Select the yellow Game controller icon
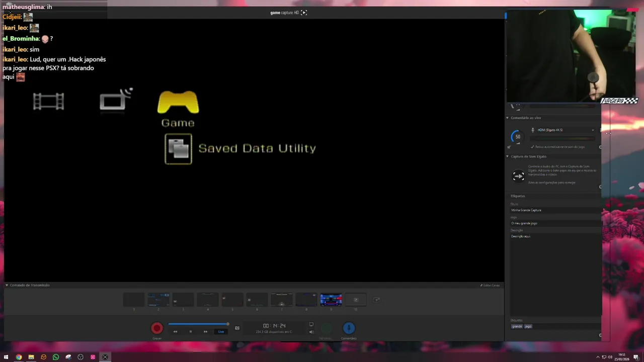The height and width of the screenshot is (362, 644). click(178, 102)
